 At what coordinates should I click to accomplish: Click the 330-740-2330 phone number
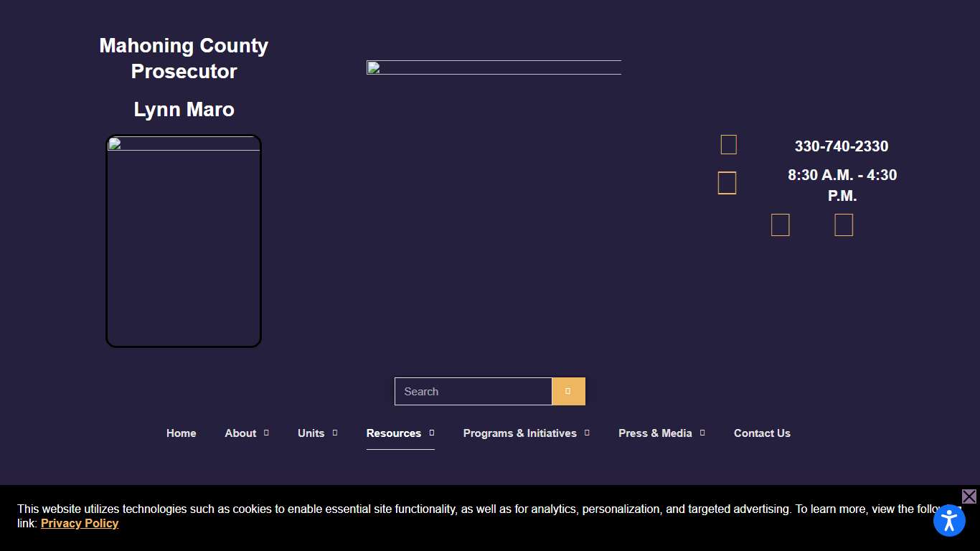(841, 146)
